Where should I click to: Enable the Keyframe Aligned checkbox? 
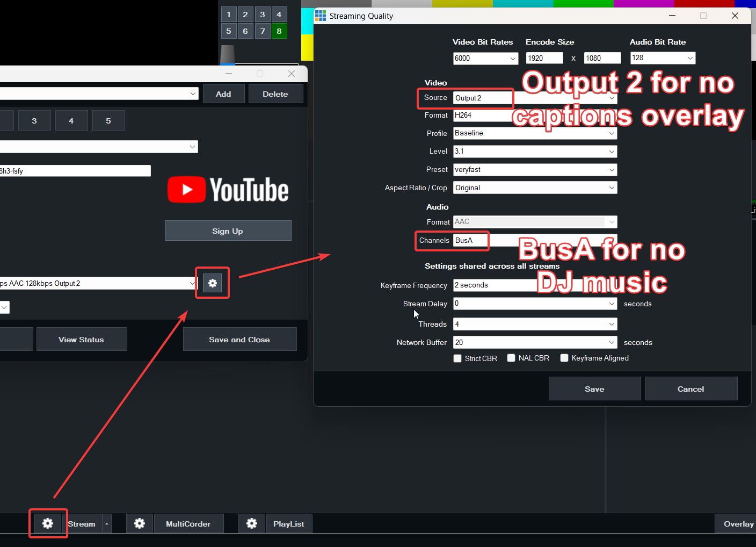[x=564, y=358]
